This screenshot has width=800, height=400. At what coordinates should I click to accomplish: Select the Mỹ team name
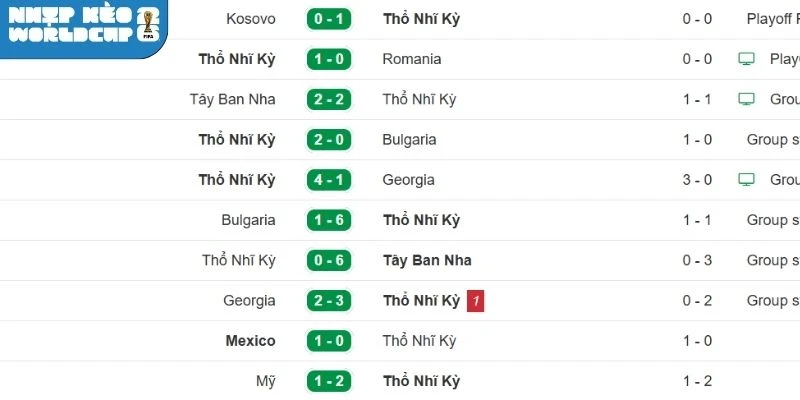coord(265,381)
